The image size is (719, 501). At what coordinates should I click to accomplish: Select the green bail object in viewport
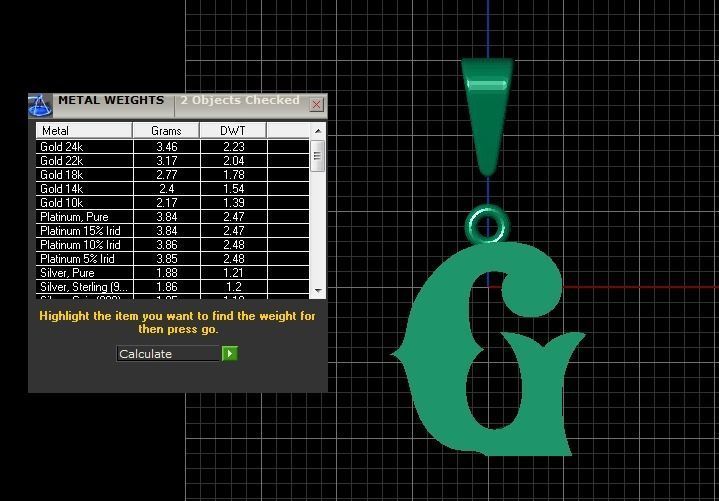(x=487, y=117)
